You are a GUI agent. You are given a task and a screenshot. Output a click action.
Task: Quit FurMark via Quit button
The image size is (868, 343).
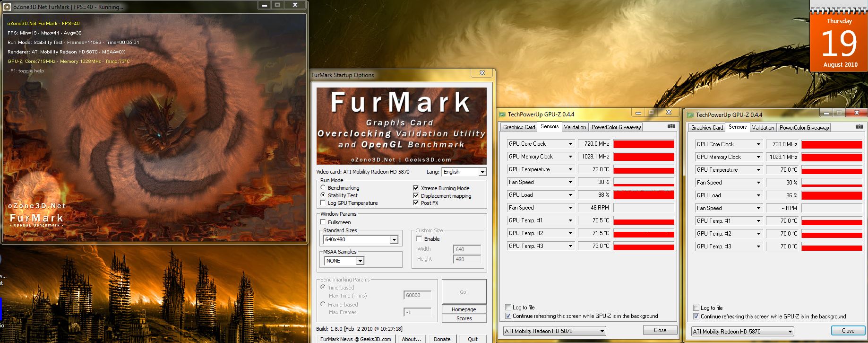pyautogui.click(x=473, y=339)
